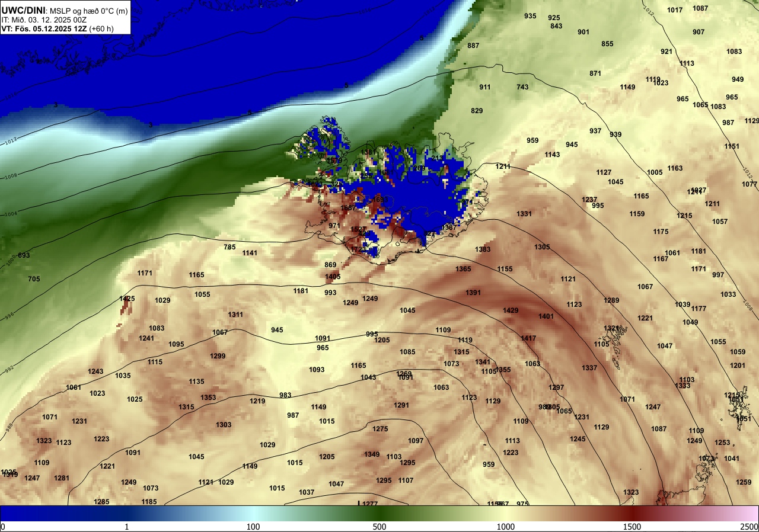The height and width of the screenshot is (532, 759).
Task: Click the height value 1425
Action: coord(127,299)
